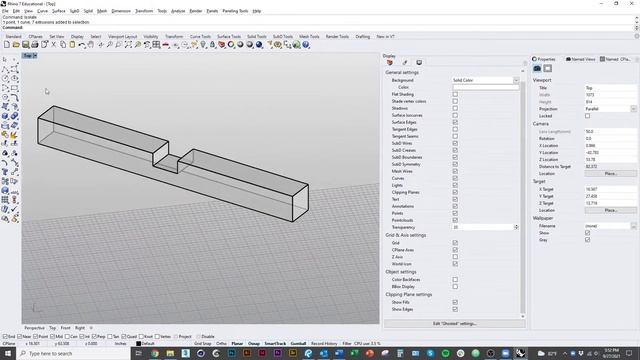Toggle the Locked viewport checkbox
640x360 pixels.
(587, 116)
